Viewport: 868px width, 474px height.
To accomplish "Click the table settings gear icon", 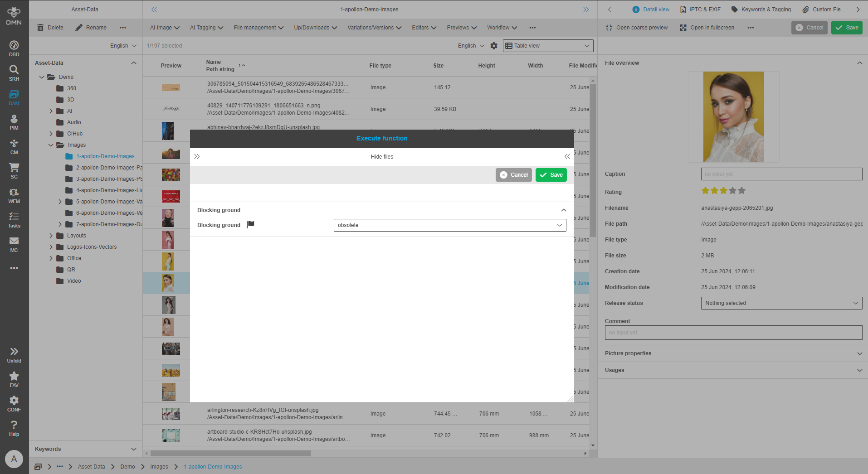I will point(494,46).
